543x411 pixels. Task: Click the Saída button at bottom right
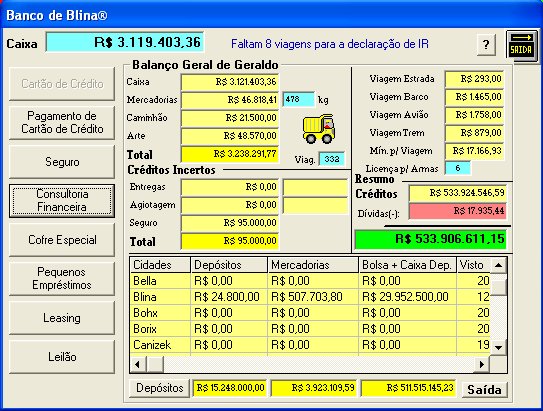pos(484,390)
